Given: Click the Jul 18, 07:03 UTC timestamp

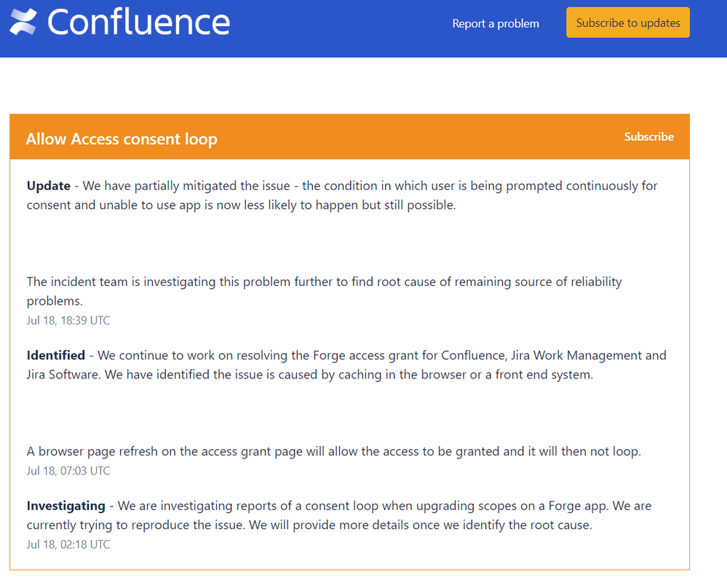Looking at the screenshot, I should 68,471.
